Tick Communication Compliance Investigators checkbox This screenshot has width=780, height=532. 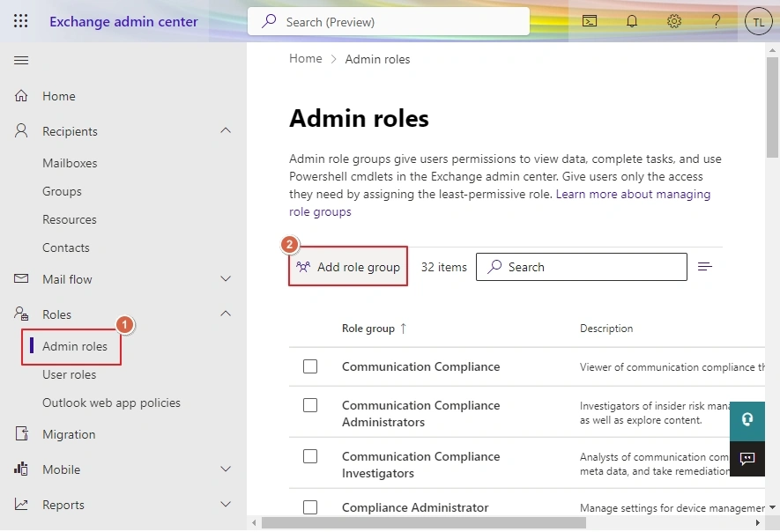point(310,456)
